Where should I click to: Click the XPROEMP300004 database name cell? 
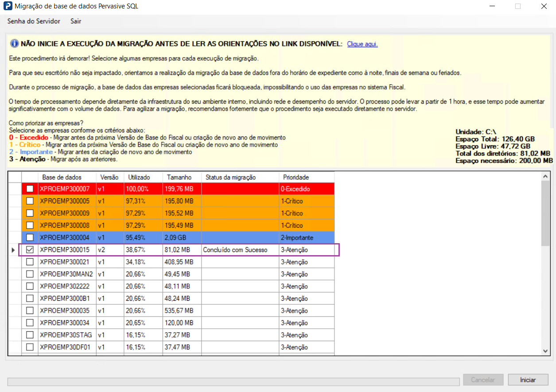[x=67, y=237]
